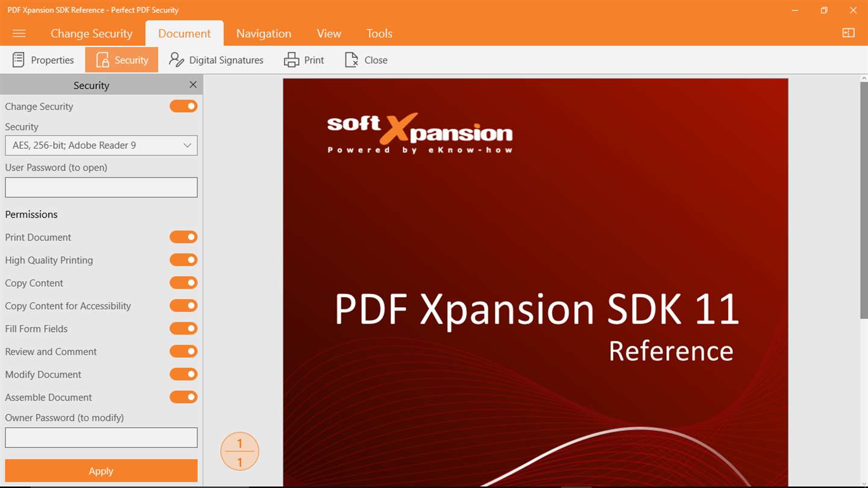The height and width of the screenshot is (488, 868).
Task: Click the User Password input field
Action: coord(101,187)
